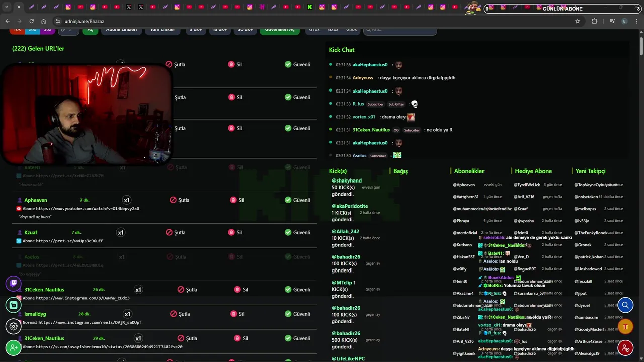
Task: Open the Twitch floating sidebar icon
Action: coord(14,284)
